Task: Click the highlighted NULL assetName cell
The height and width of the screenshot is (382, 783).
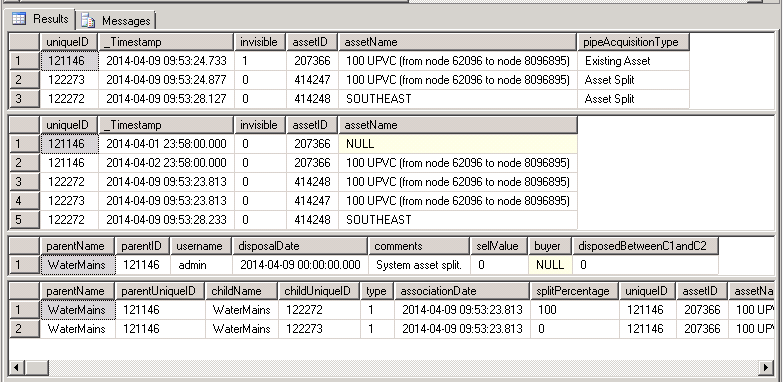Action: click(x=458, y=144)
